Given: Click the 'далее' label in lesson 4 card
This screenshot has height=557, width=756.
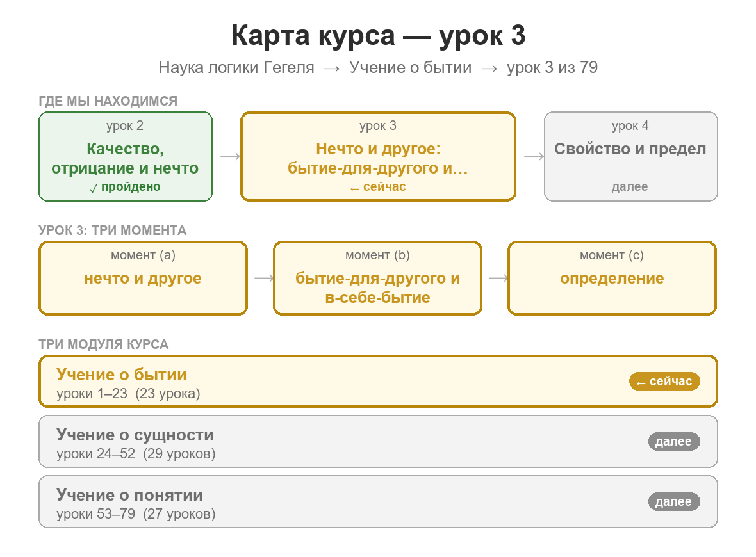Looking at the screenshot, I should click(x=630, y=187).
